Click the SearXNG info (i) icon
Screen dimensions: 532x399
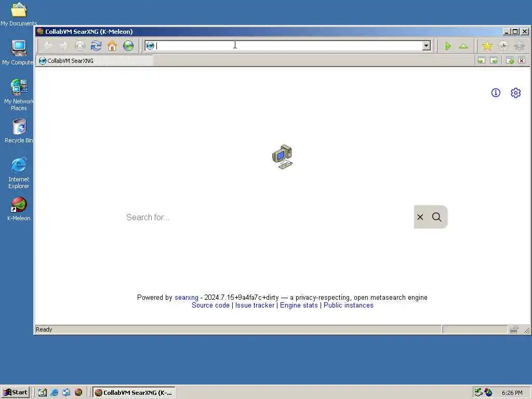496,92
